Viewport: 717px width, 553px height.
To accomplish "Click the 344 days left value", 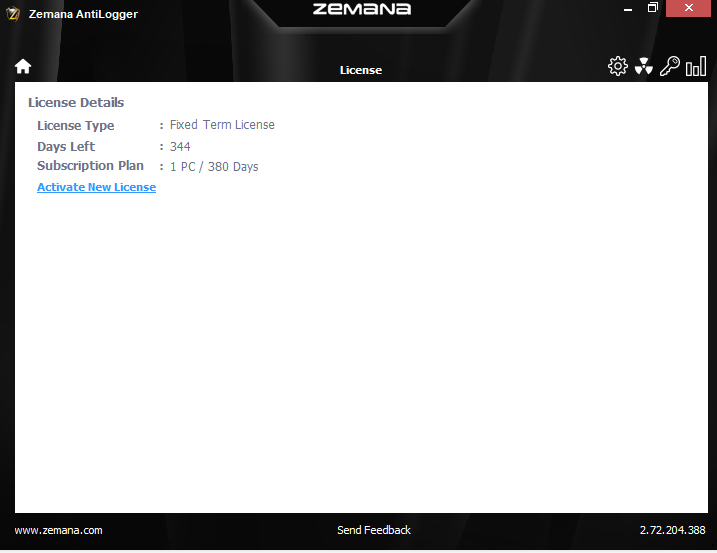I will point(180,146).
